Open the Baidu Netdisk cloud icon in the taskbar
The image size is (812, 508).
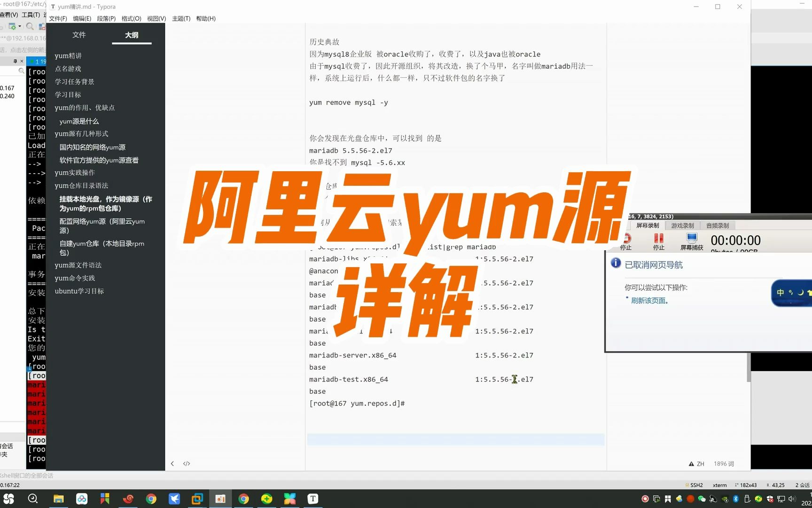tap(82, 499)
